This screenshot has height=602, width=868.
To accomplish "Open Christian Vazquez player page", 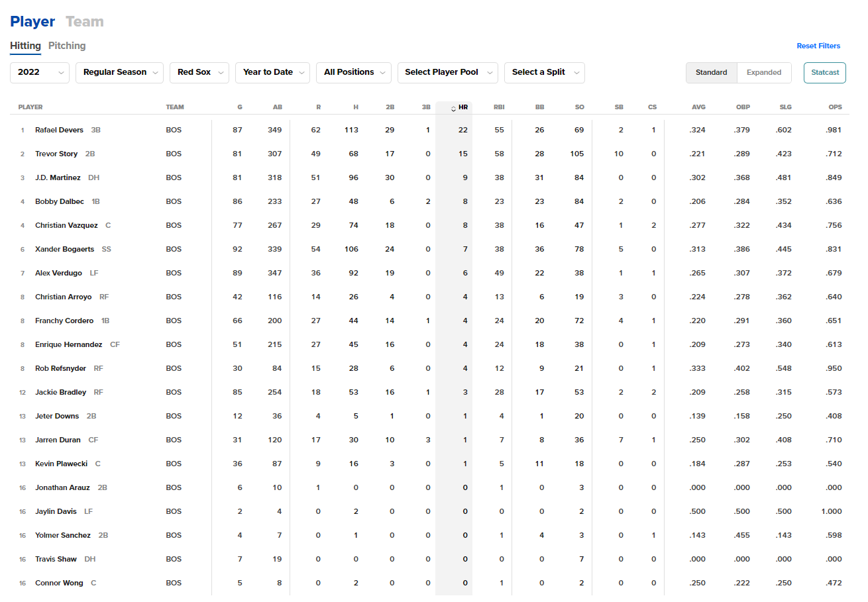I will pos(66,225).
